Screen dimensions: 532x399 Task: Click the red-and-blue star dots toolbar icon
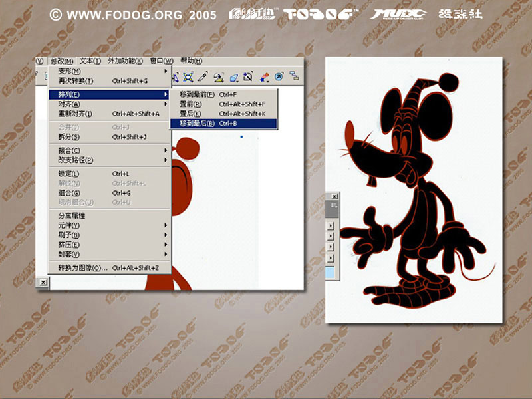coord(264,77)
